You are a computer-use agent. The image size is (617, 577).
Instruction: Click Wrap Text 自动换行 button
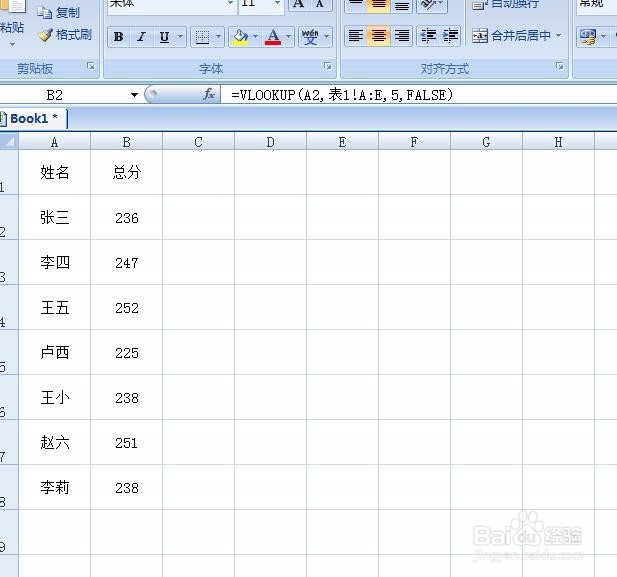(x=506, y=4)
